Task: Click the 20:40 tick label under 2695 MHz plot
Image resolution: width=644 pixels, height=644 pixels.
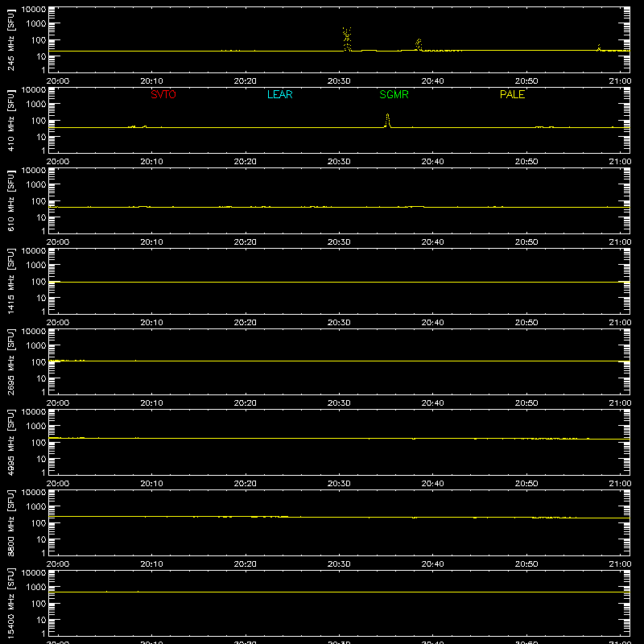Action: 432,403
